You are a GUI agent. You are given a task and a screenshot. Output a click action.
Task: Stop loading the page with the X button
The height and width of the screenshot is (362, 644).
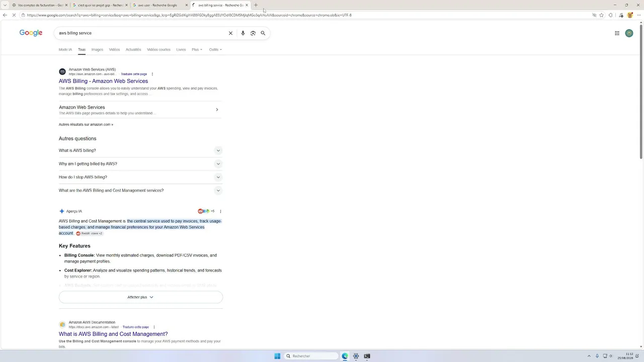[x=14, y=15]
